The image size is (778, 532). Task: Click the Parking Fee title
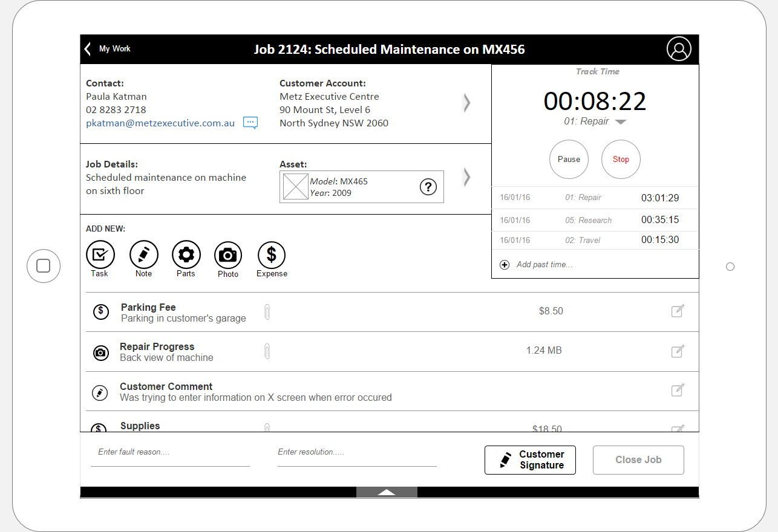click(148, 307)
